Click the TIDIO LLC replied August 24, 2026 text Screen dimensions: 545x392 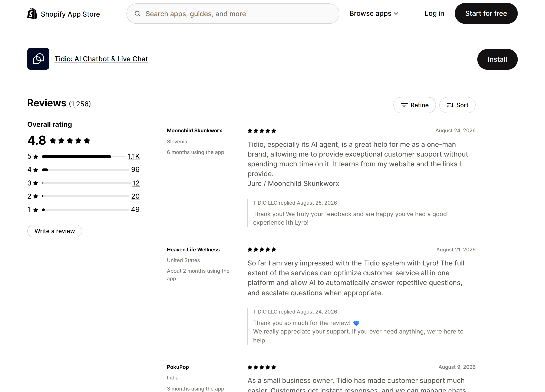295,312
